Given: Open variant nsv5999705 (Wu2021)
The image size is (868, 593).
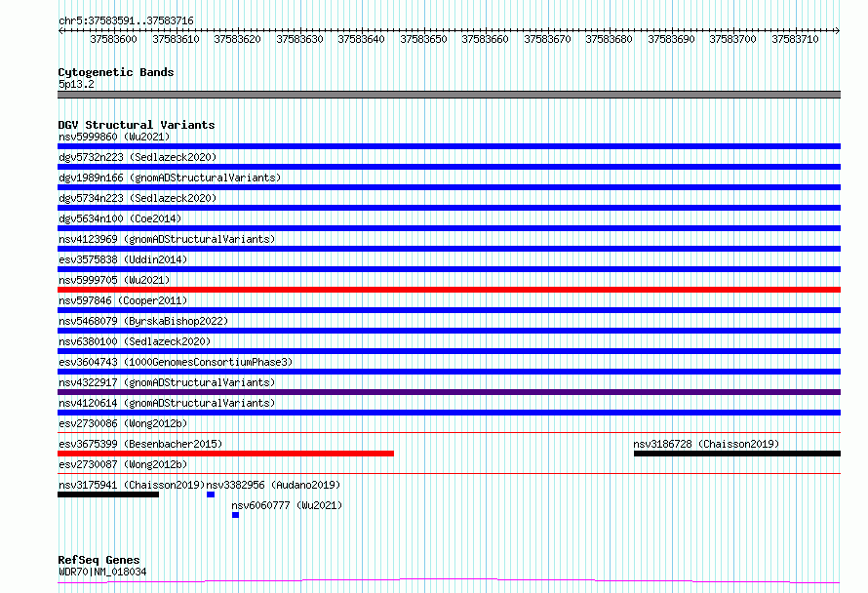Looking at the screenshot, I should [x=114, y=280].
